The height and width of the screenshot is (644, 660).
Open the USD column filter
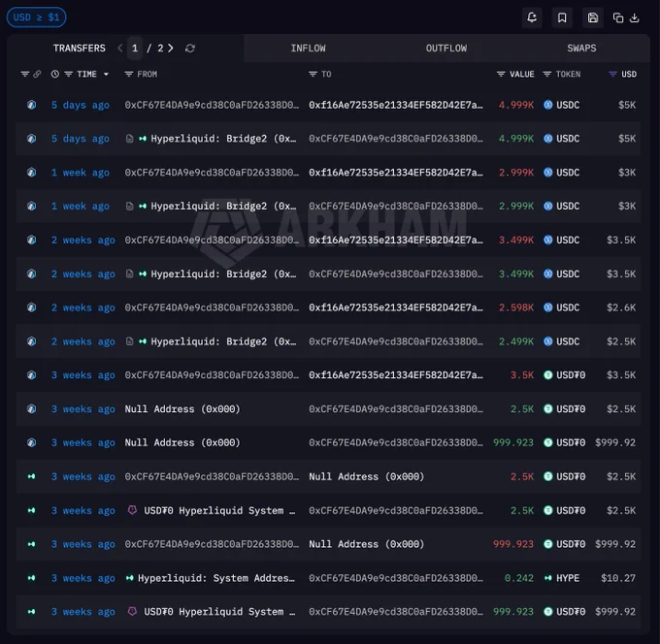(612, 74)
